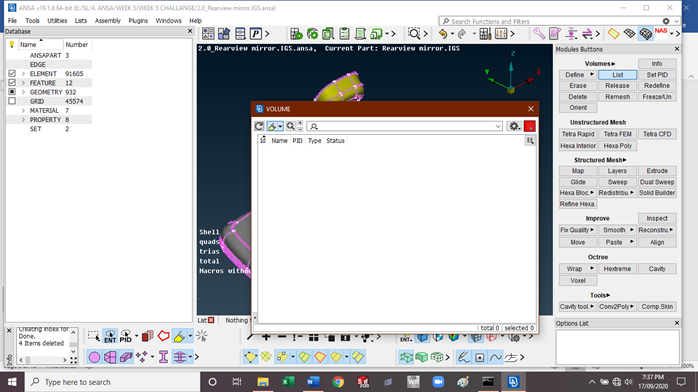
Task: Open the VOLUME filter dropdown arrow
Action: (x=498, y=126)
